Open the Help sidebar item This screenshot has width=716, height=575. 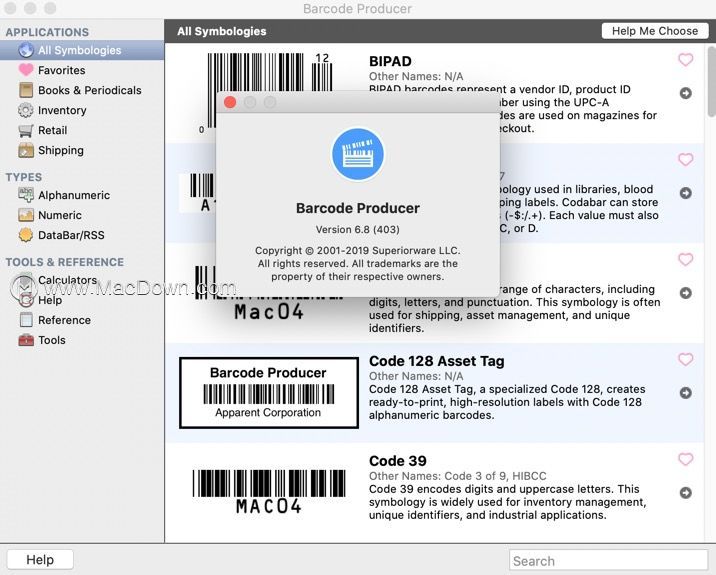click(x=50, y=300)
